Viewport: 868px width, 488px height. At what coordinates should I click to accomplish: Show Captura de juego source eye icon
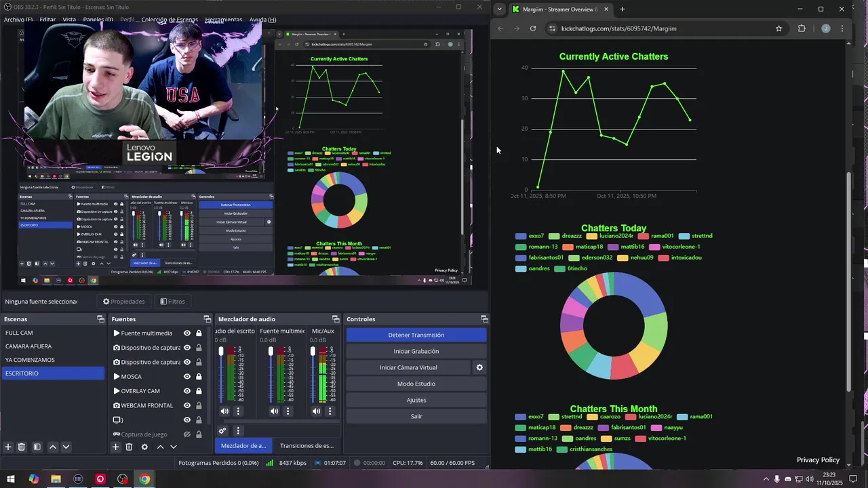tap(187, 434)
